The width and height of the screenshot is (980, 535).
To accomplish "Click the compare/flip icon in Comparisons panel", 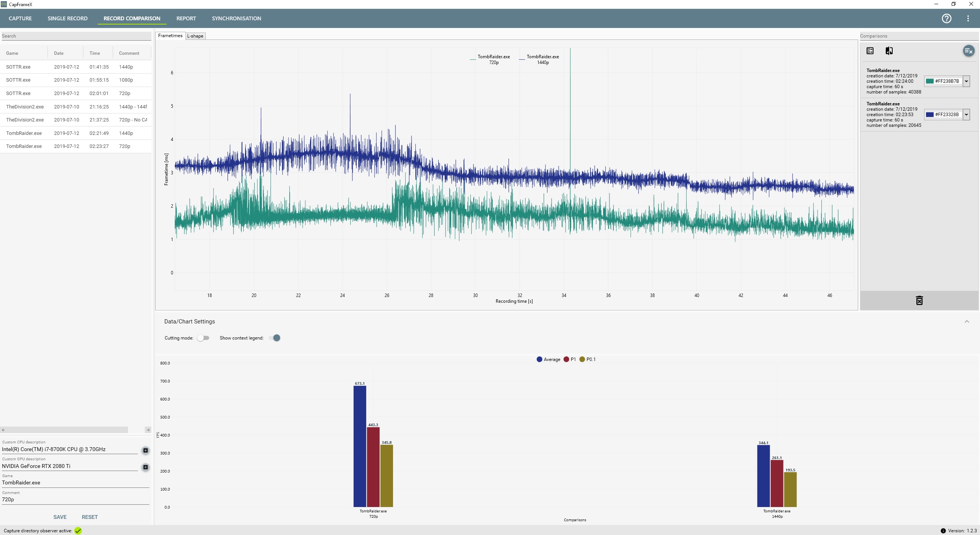I will 889,51.
